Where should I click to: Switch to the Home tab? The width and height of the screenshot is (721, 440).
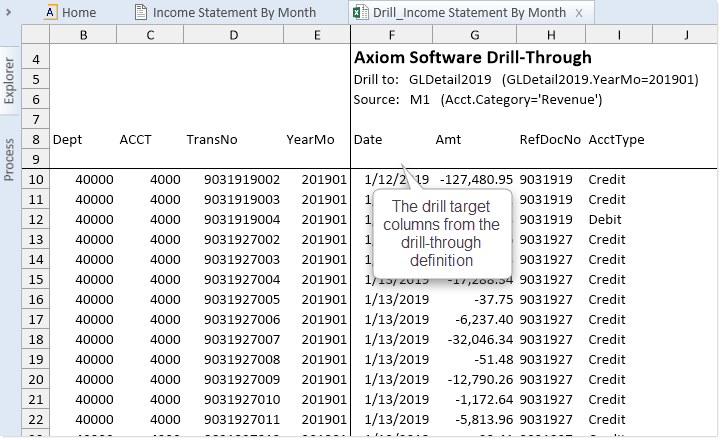(70, 12)
